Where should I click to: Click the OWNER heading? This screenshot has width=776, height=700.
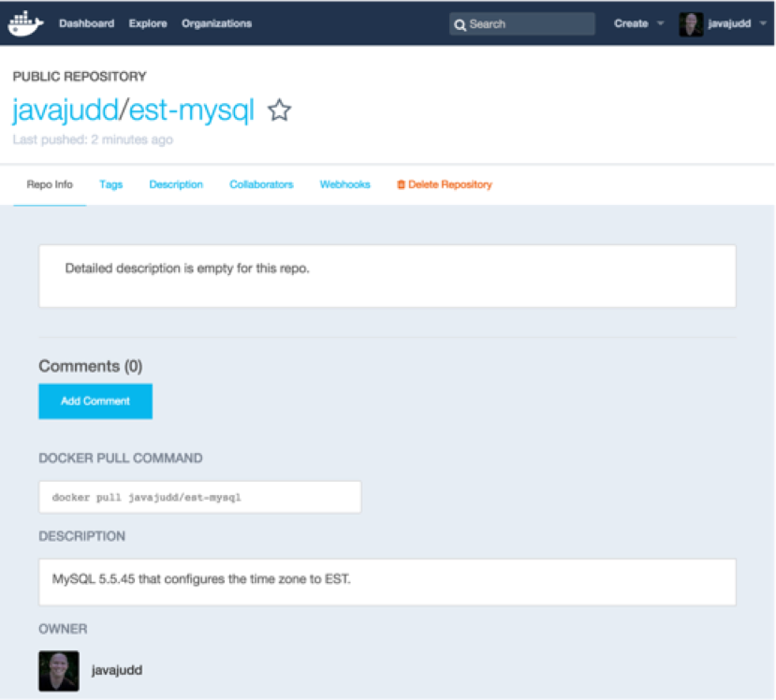coord(63,629)
